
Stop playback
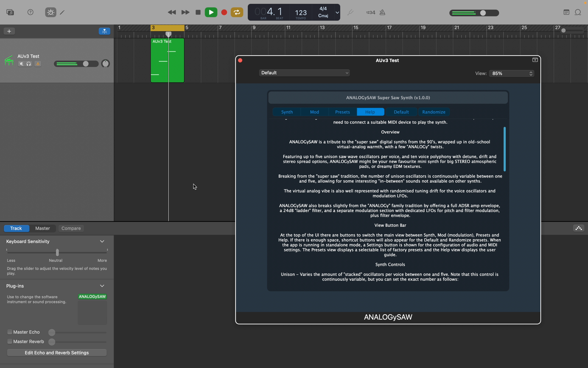coord(198,12)
